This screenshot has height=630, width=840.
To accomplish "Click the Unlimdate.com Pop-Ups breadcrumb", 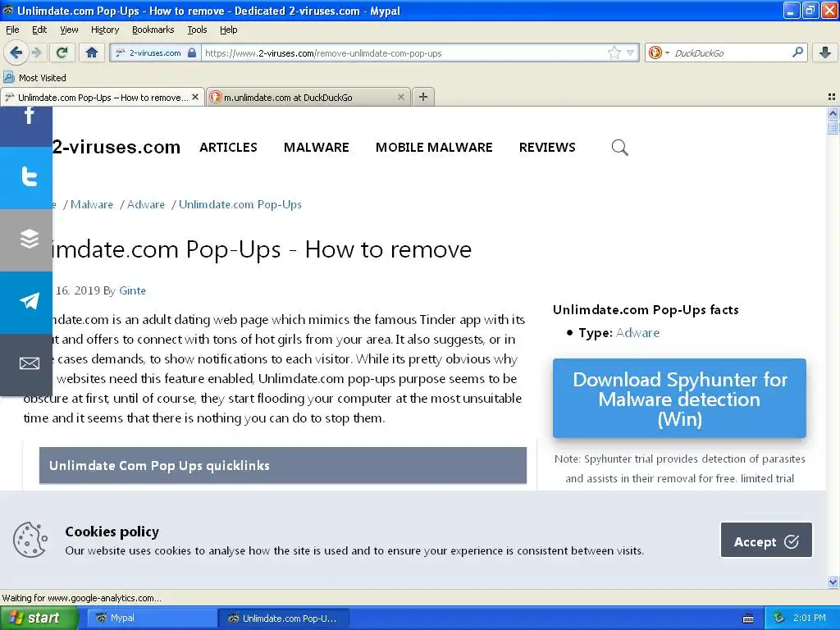I will tap(240, 204).
